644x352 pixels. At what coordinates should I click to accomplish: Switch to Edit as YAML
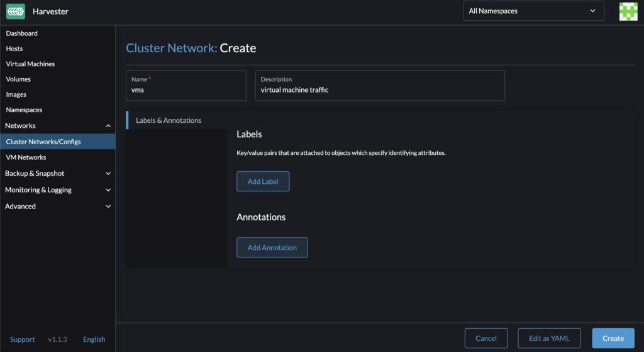(548, 338)
